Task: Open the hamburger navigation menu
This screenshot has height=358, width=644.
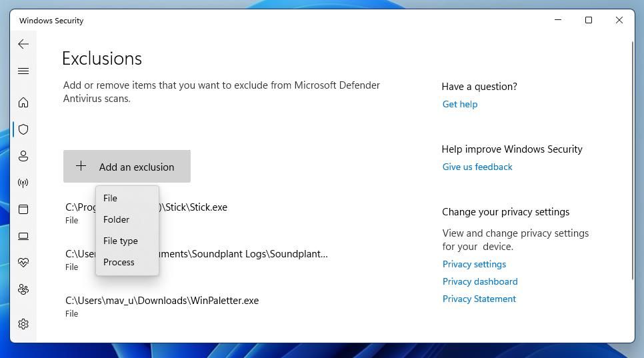Action: click(x=23, y=71)
